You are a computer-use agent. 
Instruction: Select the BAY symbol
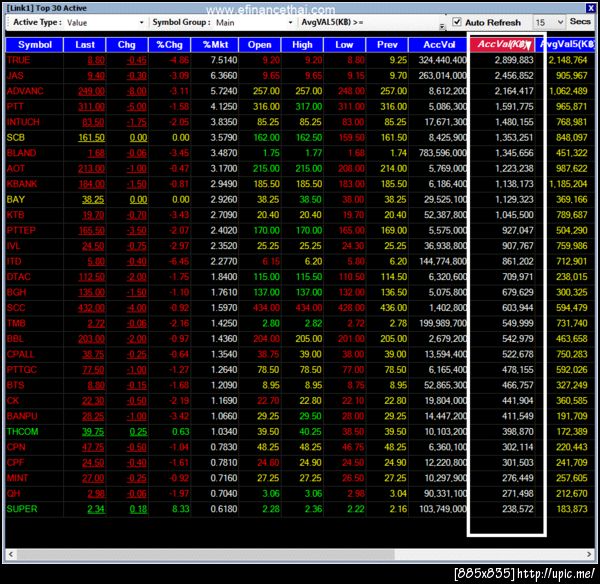click(x=16, y=199)
